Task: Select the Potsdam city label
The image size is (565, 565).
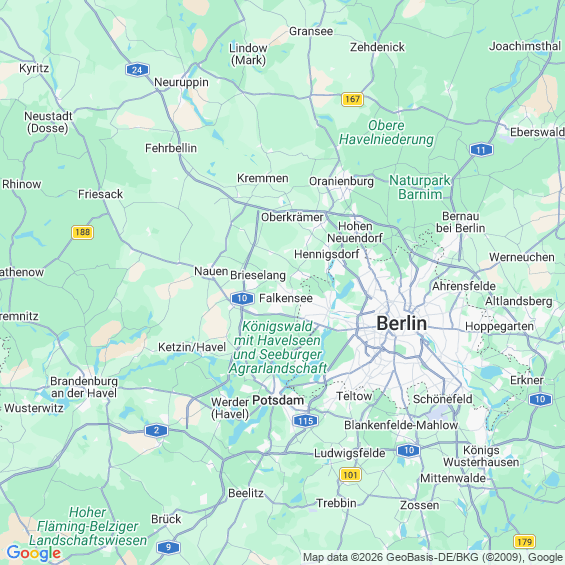Action: (x=278, y=400)
